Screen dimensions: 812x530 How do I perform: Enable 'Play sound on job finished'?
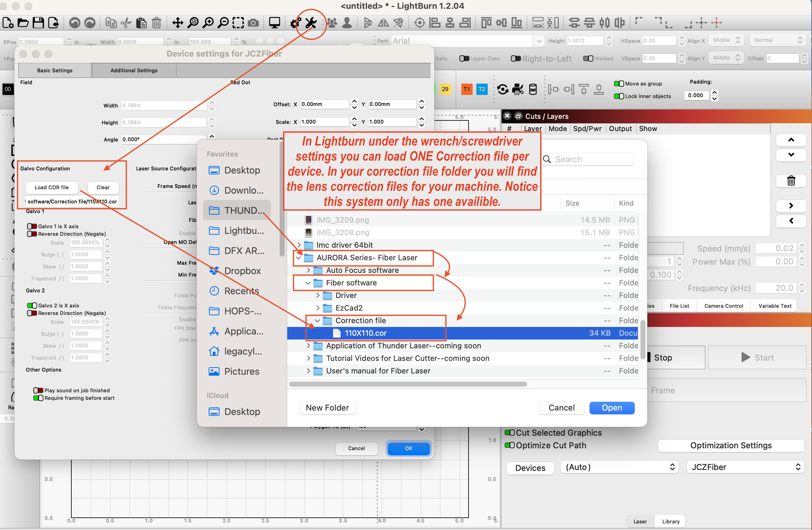[38, 390]
